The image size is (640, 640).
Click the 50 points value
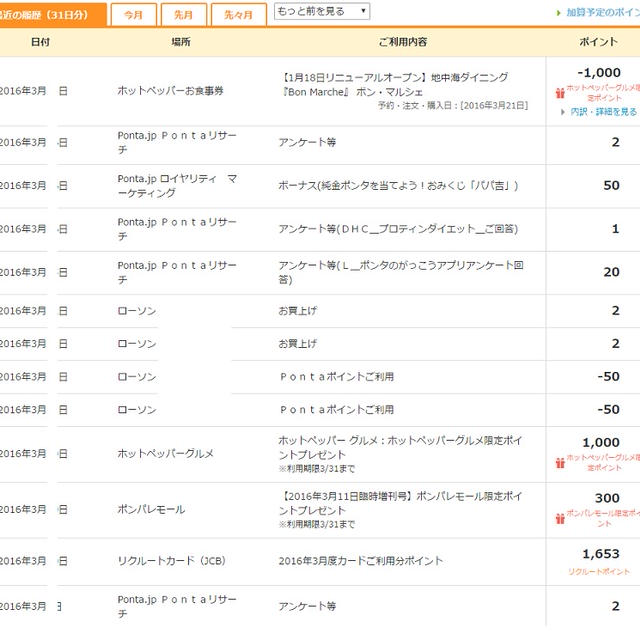tap(611, 185)
